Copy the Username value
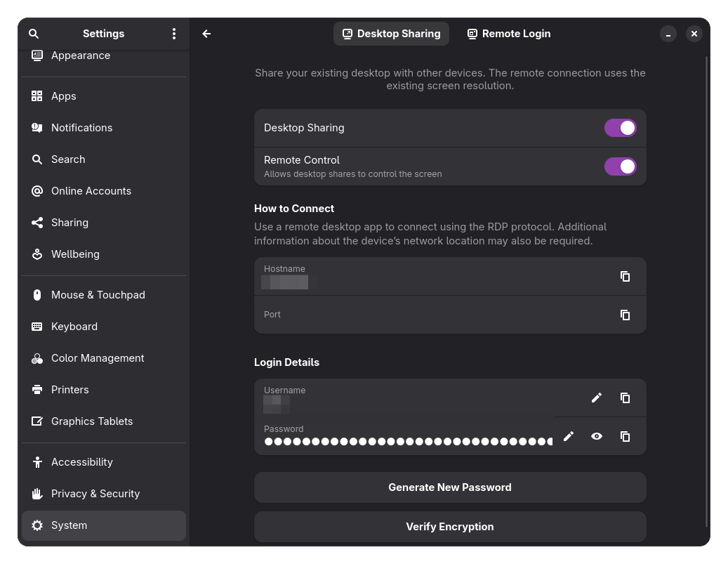 [x=625, y=398]
